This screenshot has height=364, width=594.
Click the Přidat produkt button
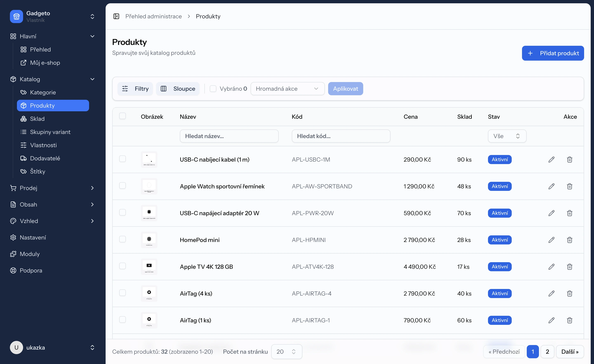point(553,53)
